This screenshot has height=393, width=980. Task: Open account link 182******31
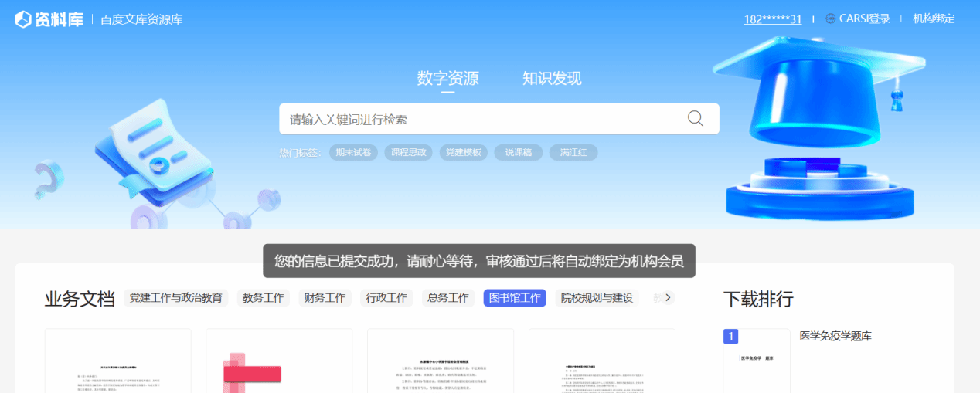click(772, 19)
